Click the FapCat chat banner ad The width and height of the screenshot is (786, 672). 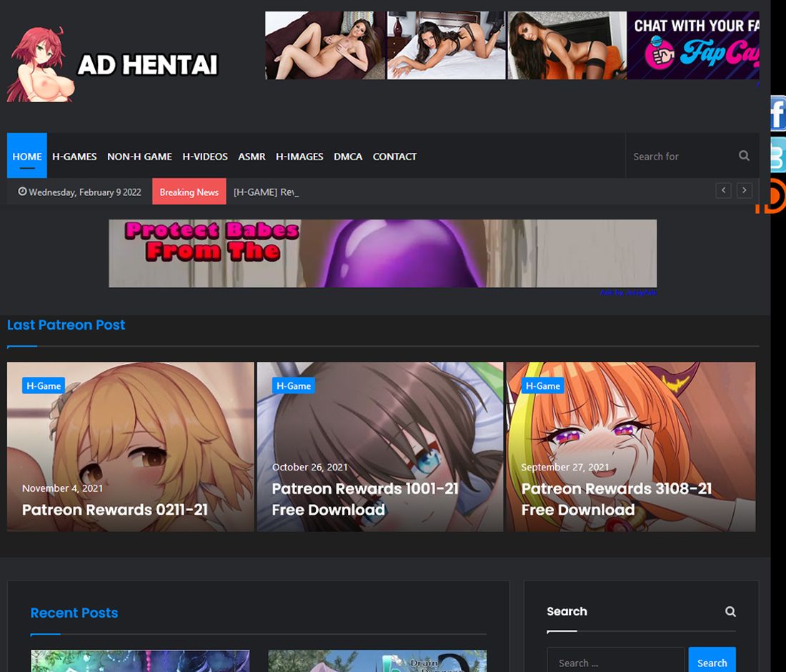693,45
